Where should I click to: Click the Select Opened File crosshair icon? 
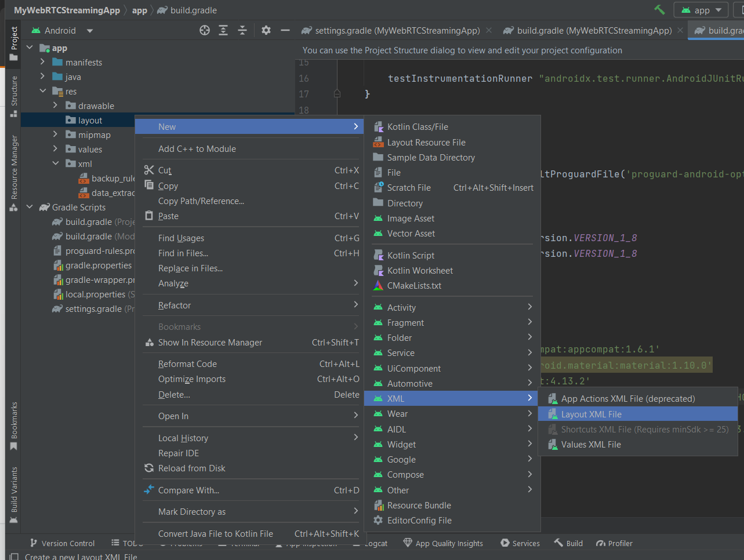pyautogui.click(x=204, y=30)
